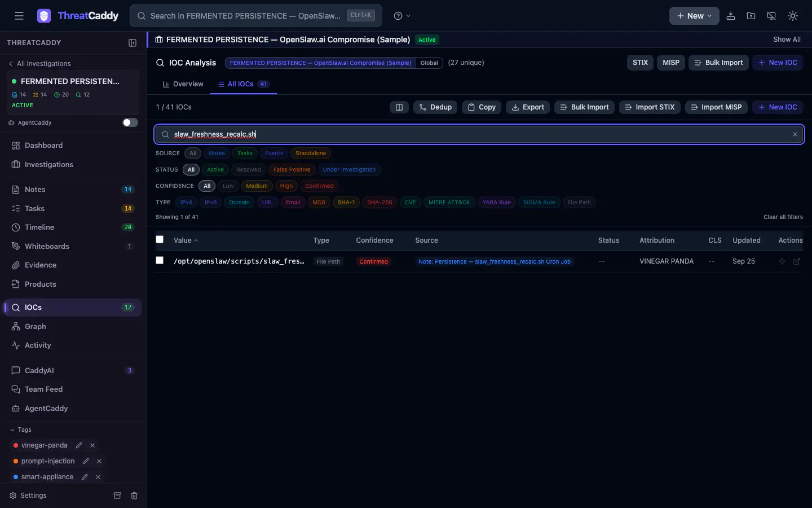The height and width of the screenshot is (508, 812).
Task: Click the archive box icon near Settings
Action: tap(117, 496)
